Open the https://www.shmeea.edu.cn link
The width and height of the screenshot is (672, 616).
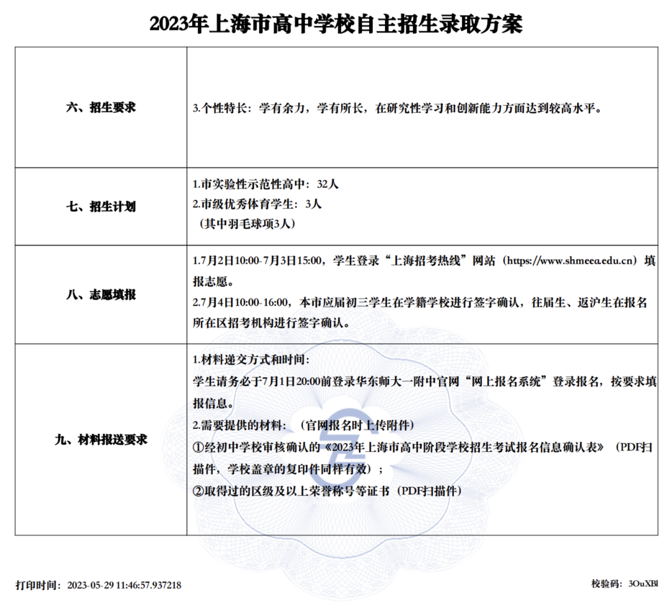click(570, 261)
